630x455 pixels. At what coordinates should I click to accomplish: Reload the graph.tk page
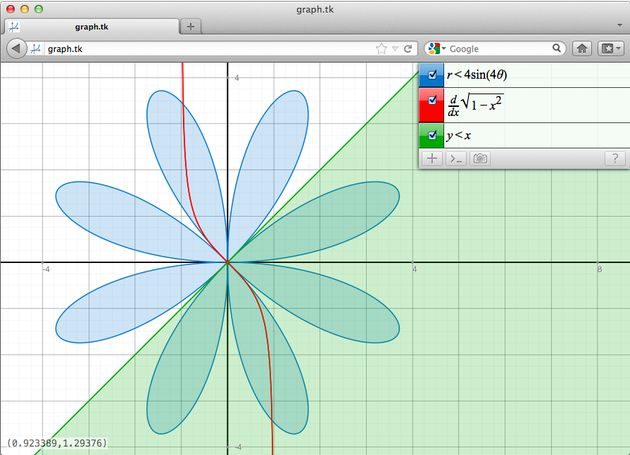(409, 48)
